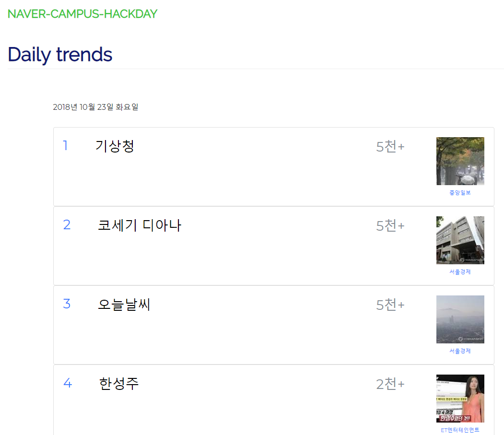Open the ET엔터테인먼트 source link
This screenshot has width=504, height=435.
pyautogui.click(x=460, y=430)
